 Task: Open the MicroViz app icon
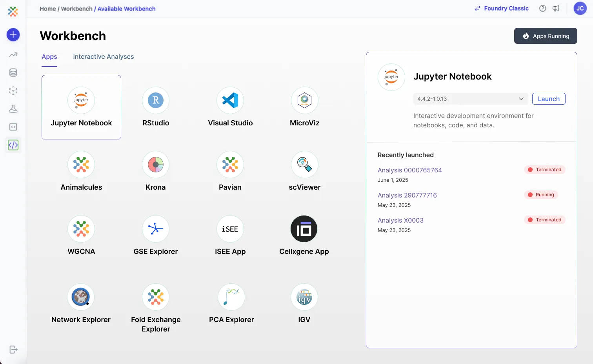tap(305, 100)
